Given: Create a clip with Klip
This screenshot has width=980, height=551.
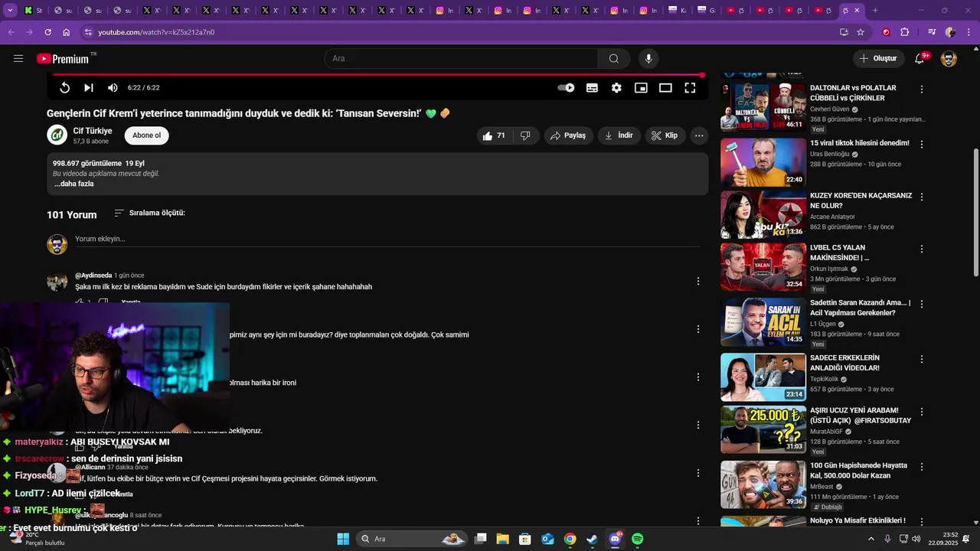Looking at the screenshot, I should click(665, 135).
